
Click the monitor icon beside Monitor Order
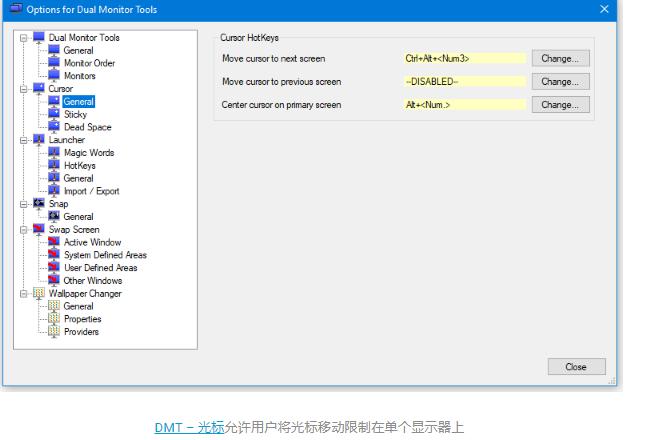point(54,63)
